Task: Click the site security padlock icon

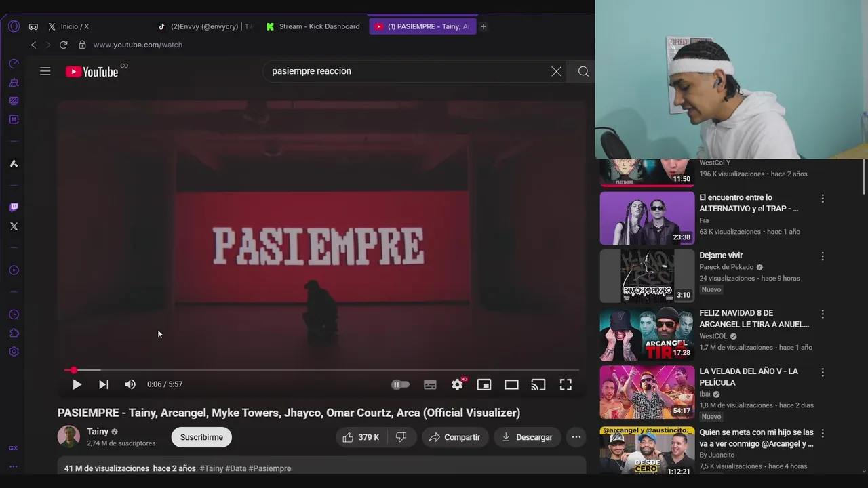Action: pyautogui.click(x=82, y=45)
